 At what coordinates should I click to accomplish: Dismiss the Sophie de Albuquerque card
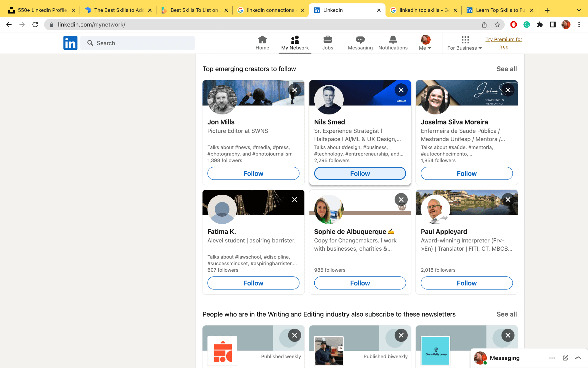[401, 200]
